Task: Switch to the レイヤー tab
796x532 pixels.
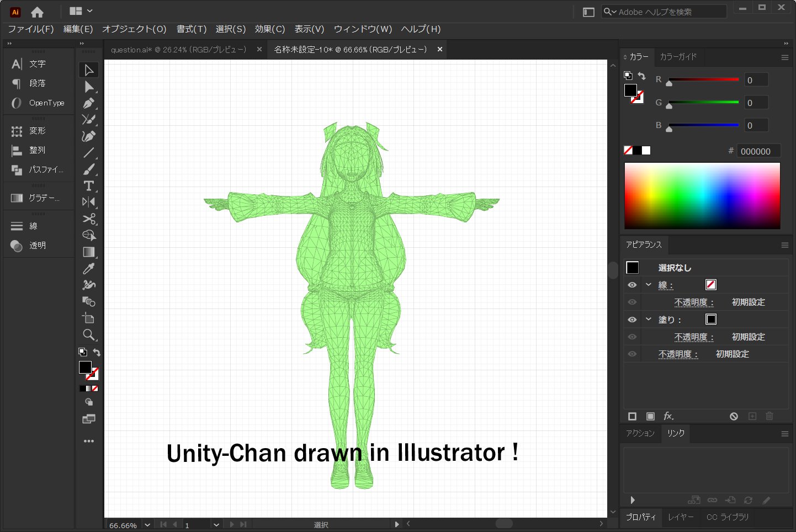Action: pyautogui.click(x=681, y=517)
